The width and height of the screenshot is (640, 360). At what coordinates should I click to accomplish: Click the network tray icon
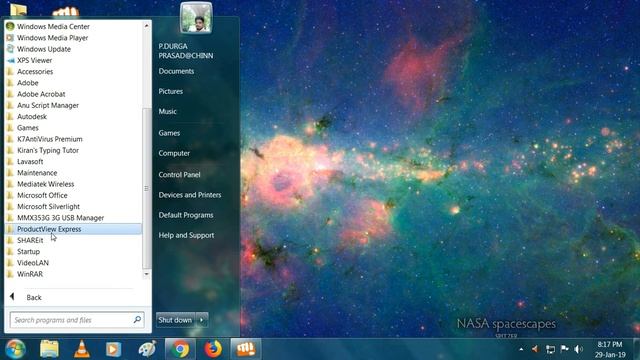550,349
